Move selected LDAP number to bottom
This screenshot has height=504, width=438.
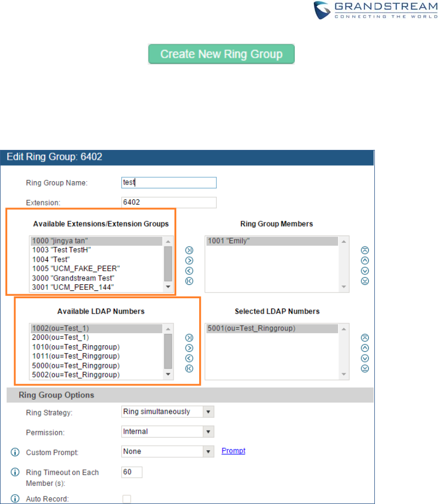365,368
